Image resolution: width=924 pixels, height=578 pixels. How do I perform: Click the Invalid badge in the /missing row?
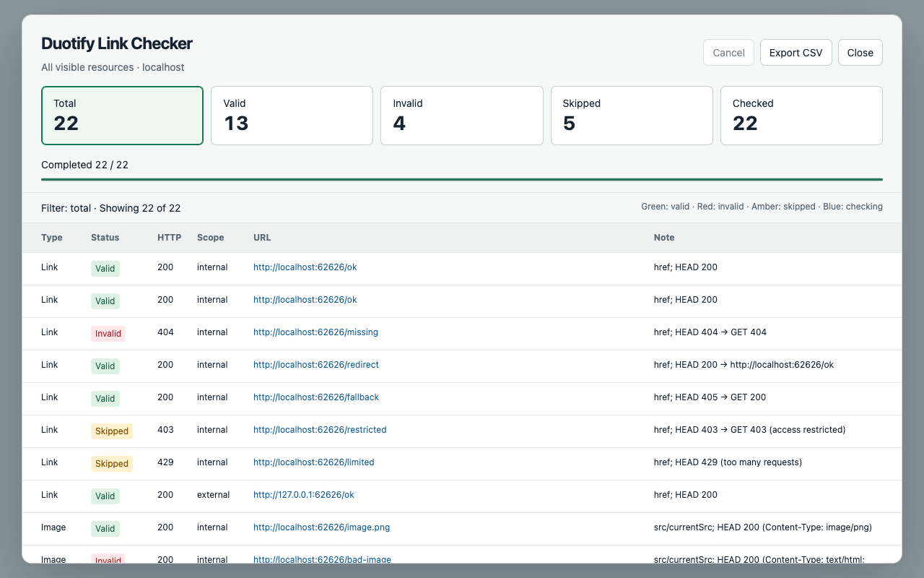pyautogui.click(x=108, y=333)
